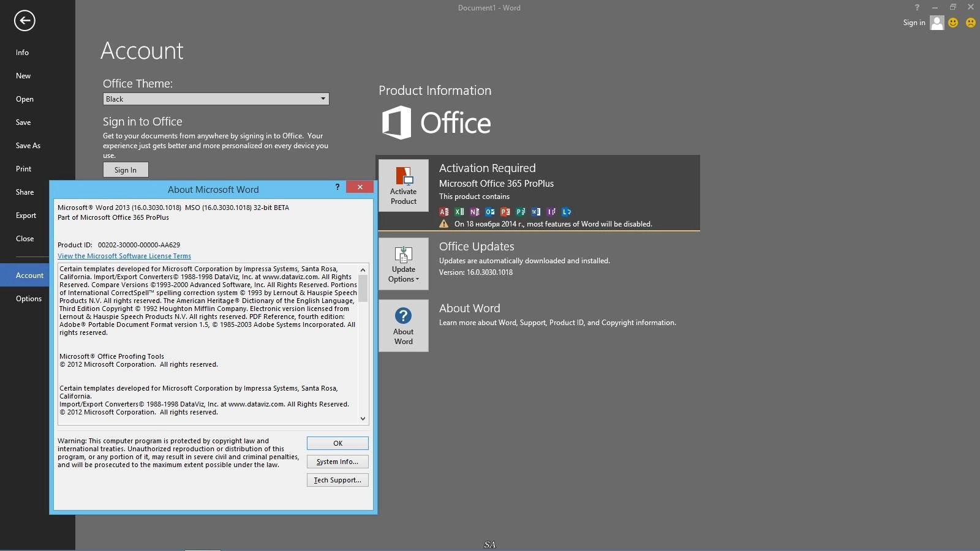
Task: Click the Product ID value text
Action: 139,245
